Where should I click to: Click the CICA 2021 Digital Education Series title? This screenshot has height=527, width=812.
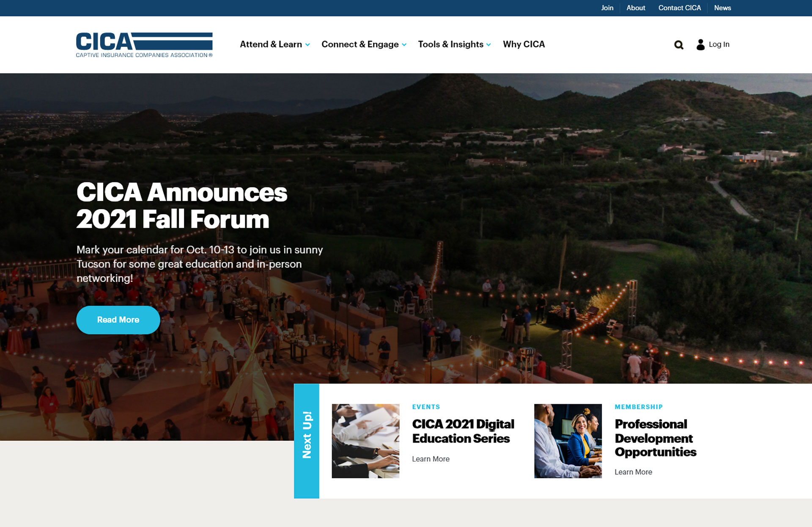coord(463,431)
